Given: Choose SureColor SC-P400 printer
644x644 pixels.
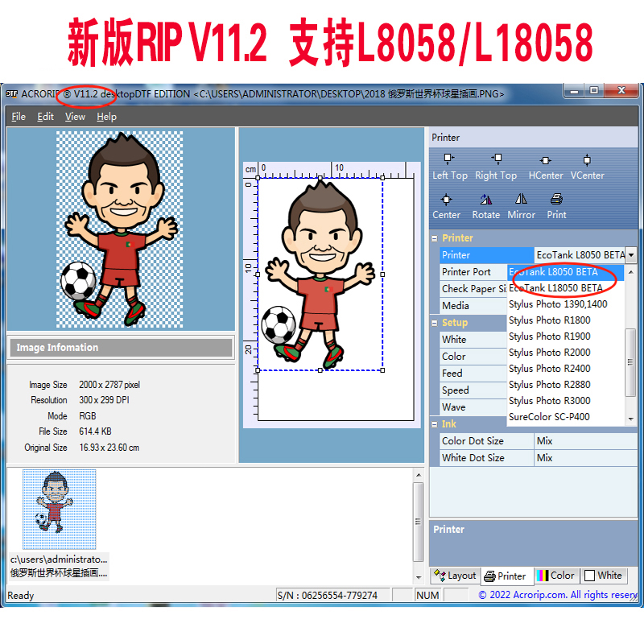Looking at the screenshot, I should (x=566, y=417).
